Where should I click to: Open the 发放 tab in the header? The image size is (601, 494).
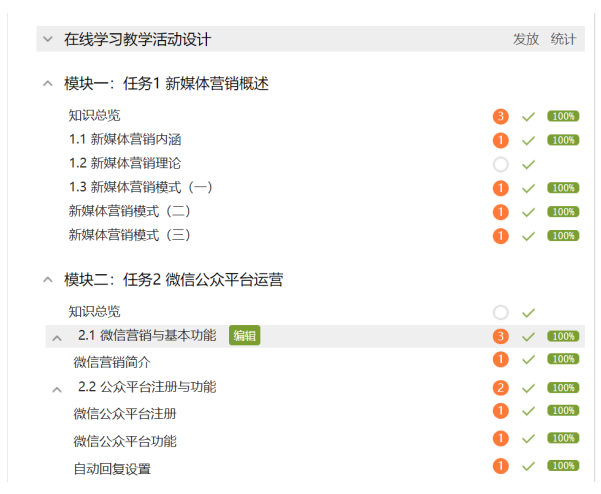pyautogui.click(x=526, y=39)
